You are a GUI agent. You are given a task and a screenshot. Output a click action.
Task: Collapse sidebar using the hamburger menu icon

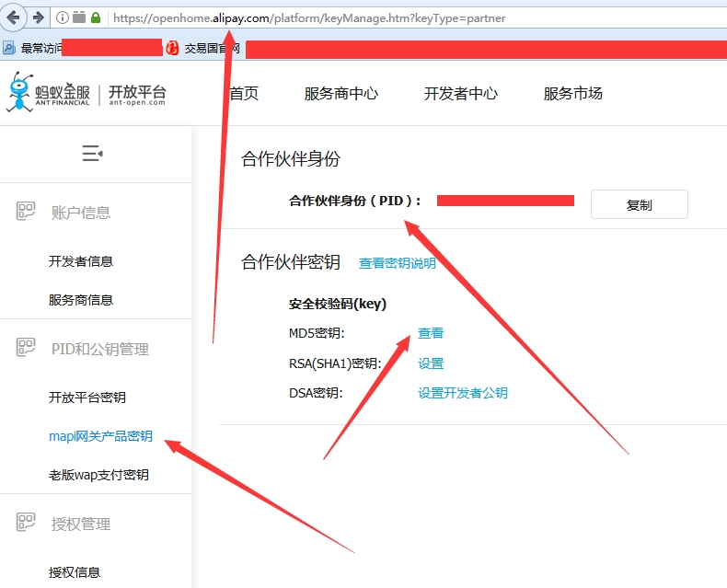pyautogui.click(x=92, y=153)
